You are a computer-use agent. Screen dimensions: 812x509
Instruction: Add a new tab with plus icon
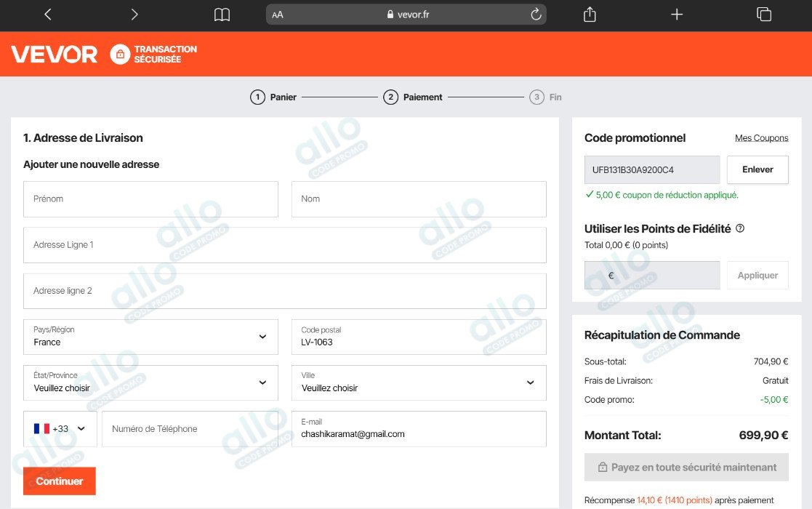[677, 15]
